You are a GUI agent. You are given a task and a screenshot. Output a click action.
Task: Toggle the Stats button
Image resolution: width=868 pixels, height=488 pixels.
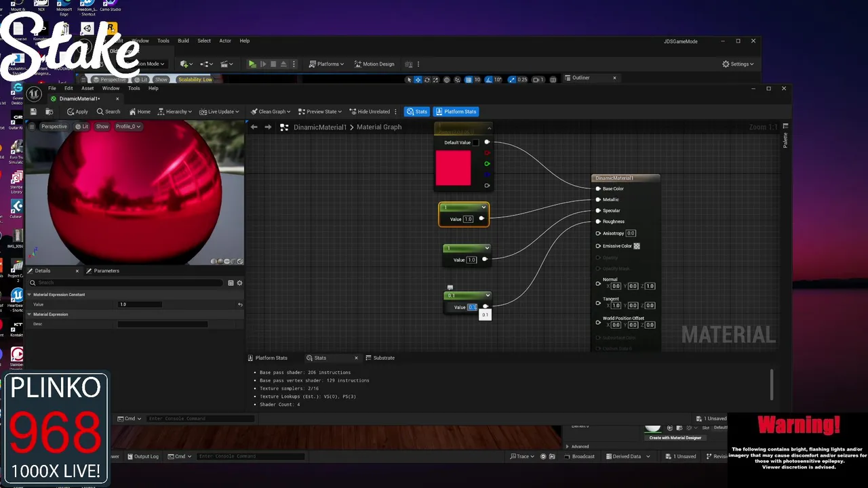[x=417, y=111]
